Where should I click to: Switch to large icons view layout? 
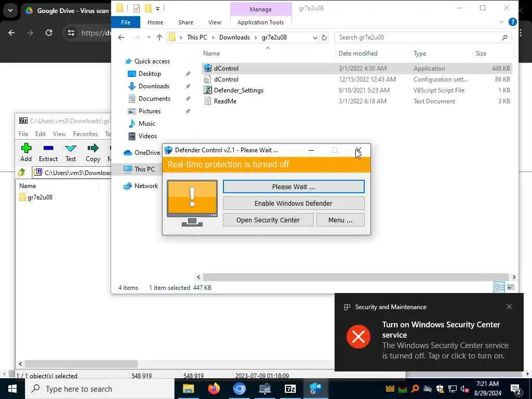click(x=510, y=287)
